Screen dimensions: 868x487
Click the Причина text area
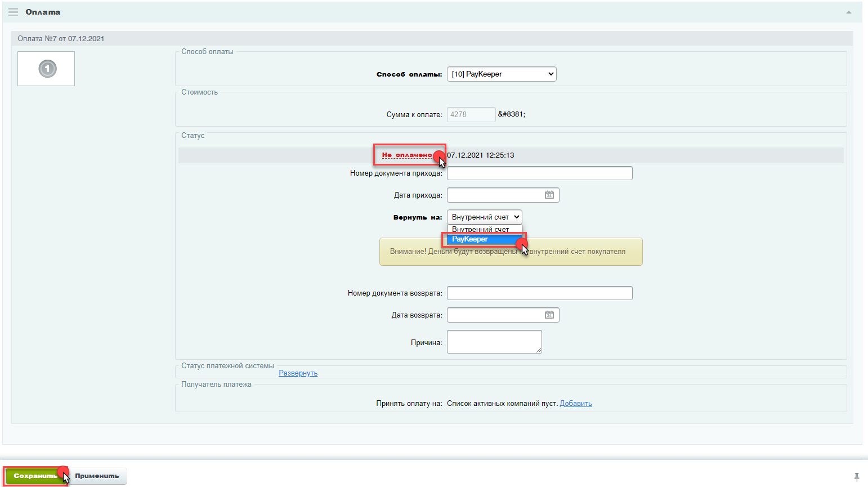(494, 342)
